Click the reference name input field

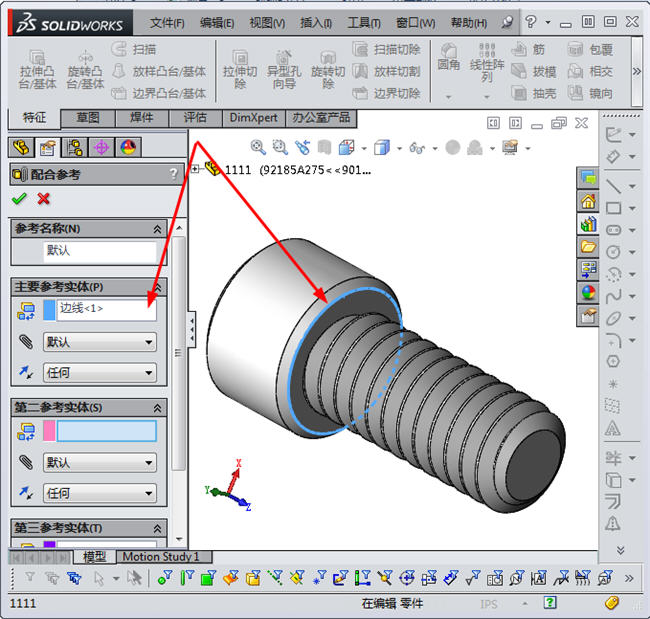click(100, 251)
